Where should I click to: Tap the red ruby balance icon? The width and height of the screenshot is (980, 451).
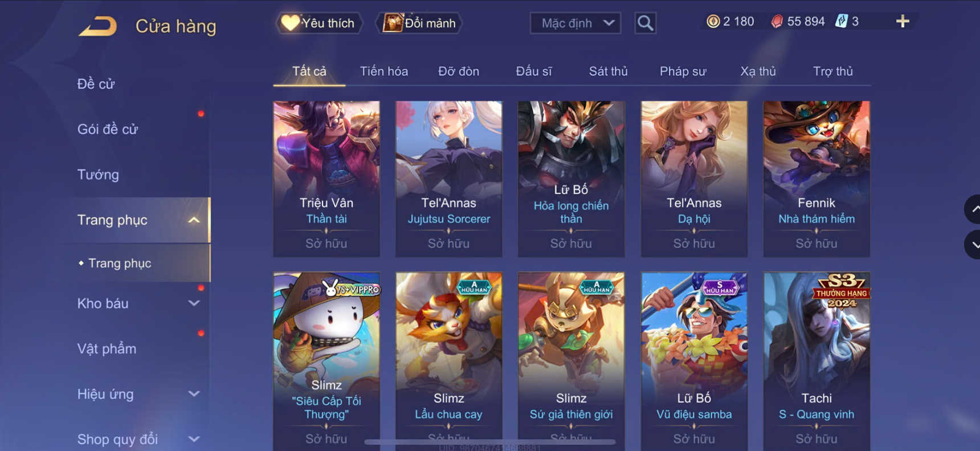(777, 22)
